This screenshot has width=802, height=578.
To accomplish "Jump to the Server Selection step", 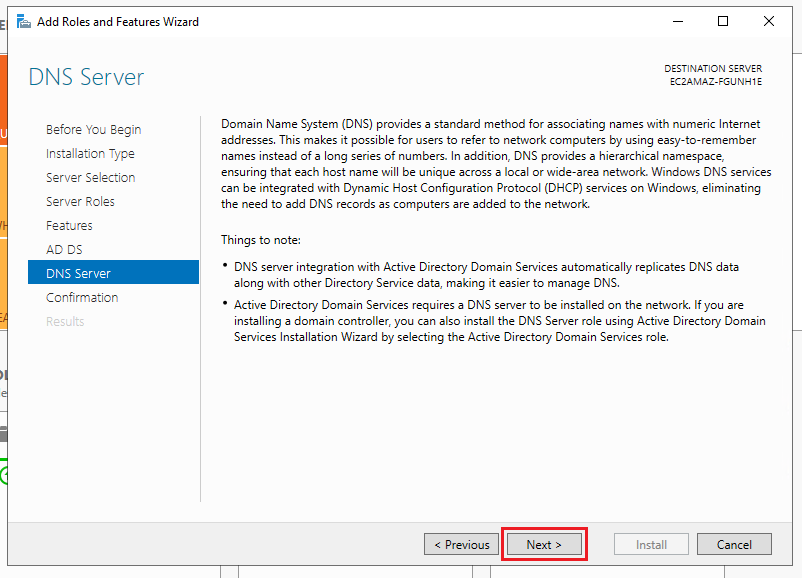I will 91,177.
